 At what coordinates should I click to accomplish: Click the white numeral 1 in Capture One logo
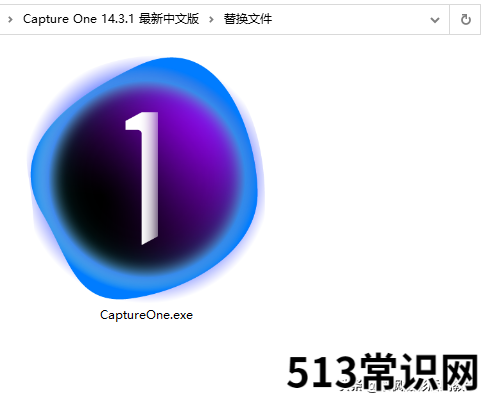143,178
